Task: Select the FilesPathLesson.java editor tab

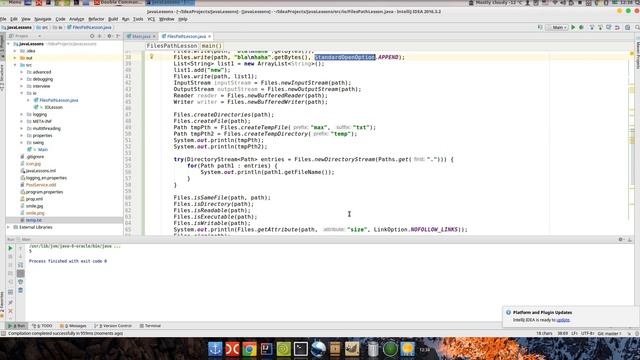Action: (x=186, y=36)
